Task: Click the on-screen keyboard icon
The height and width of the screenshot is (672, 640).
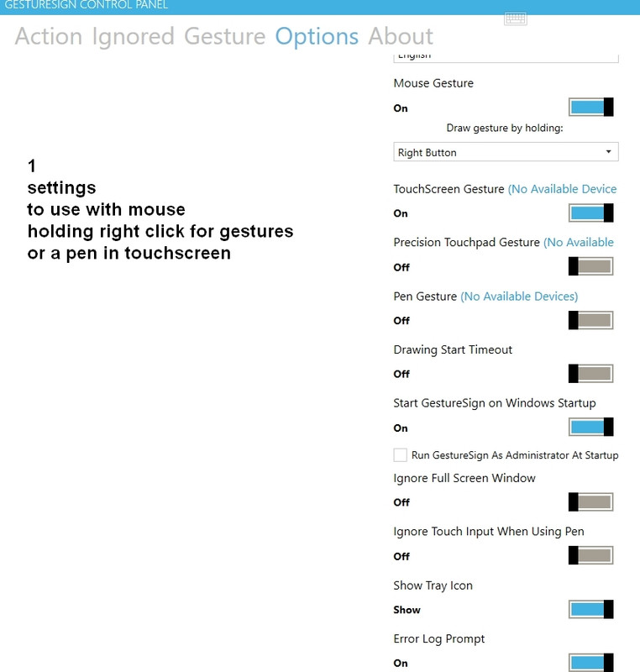Action: pos(516,18)
